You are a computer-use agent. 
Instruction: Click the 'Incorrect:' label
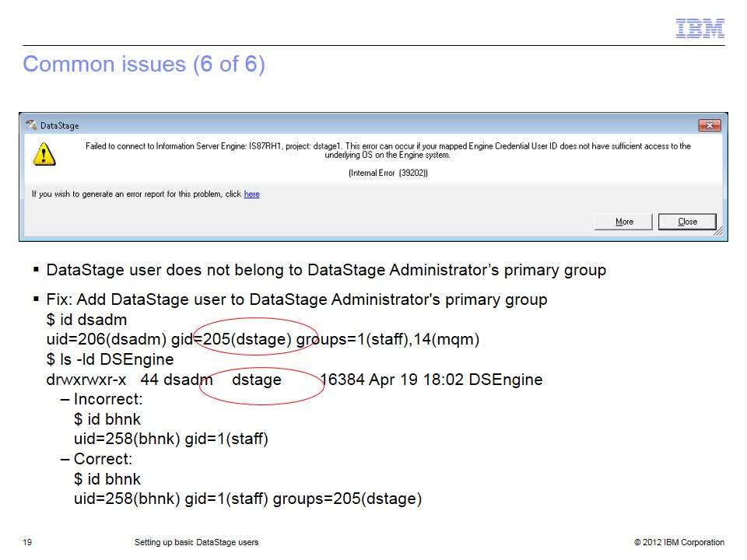point(108,399)
